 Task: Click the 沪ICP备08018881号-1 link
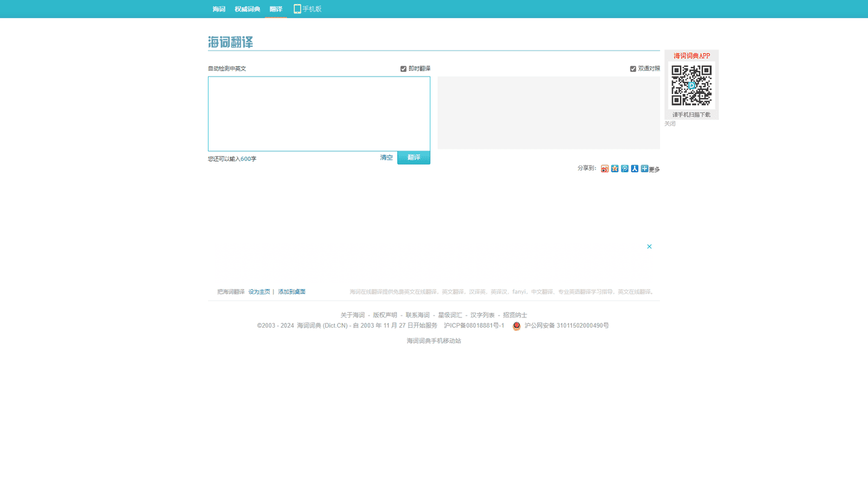click(x=474, y=325)
